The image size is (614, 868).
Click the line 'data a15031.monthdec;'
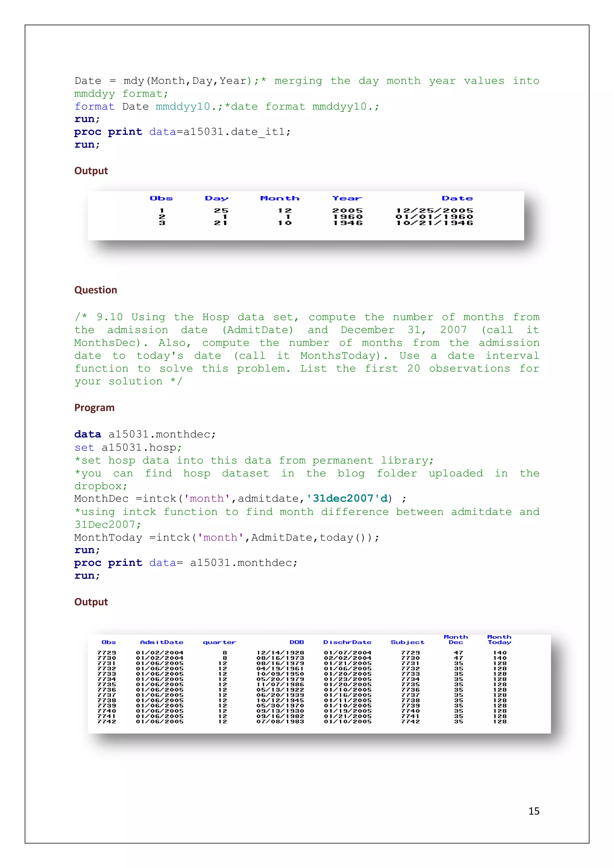[x=145, y=434]
